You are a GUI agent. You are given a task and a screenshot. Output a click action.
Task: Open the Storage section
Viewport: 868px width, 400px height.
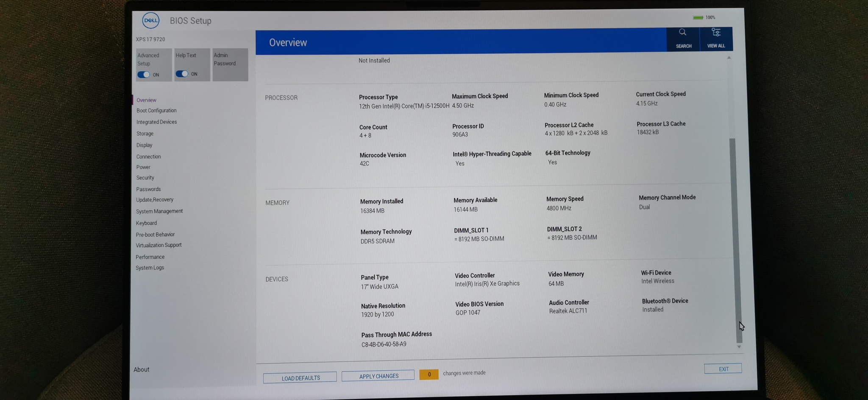point(145,134)
